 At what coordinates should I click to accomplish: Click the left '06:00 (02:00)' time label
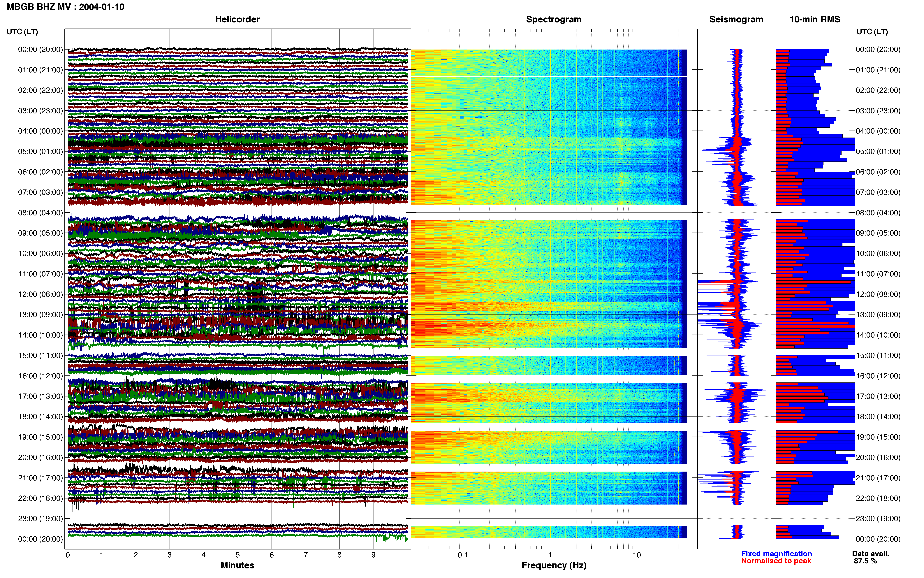pos(41,172)
